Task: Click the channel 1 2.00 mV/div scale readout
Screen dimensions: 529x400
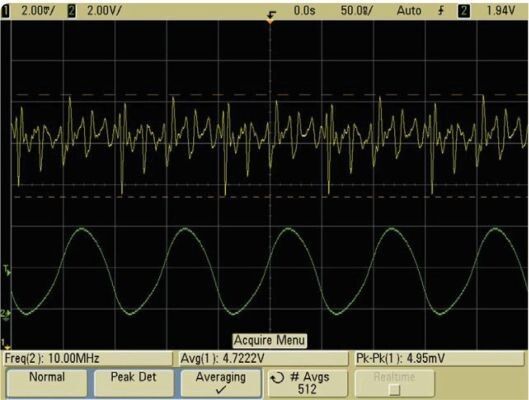Action: [37, 11]
